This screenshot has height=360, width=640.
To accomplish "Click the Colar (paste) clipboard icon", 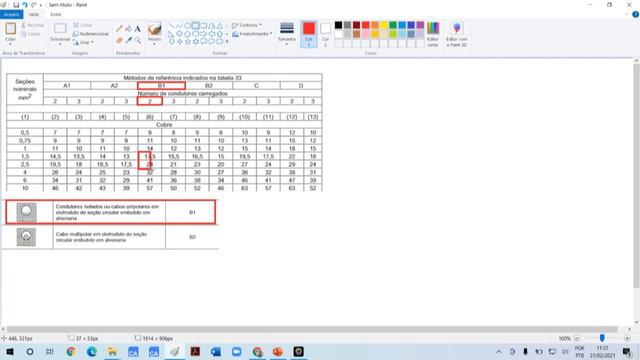I will [10, 29].
